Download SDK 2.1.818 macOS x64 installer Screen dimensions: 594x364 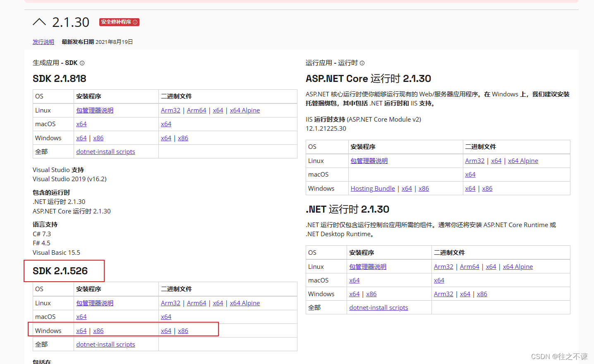(x=81, y=124)
